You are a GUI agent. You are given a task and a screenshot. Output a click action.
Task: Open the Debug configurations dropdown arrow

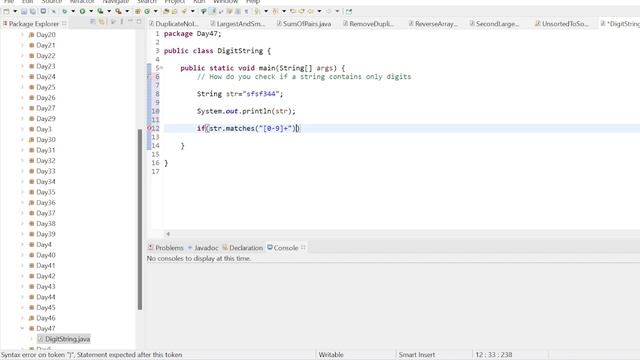[x=73, y=11]
